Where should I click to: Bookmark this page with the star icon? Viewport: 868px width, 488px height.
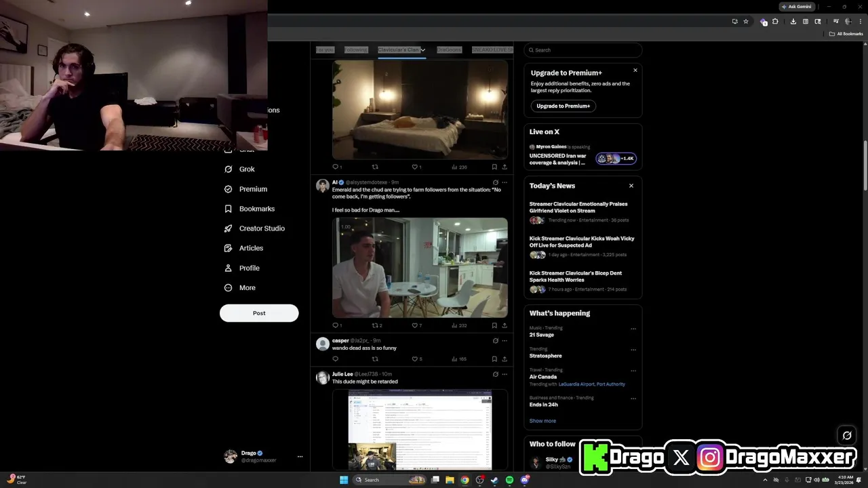746,22
